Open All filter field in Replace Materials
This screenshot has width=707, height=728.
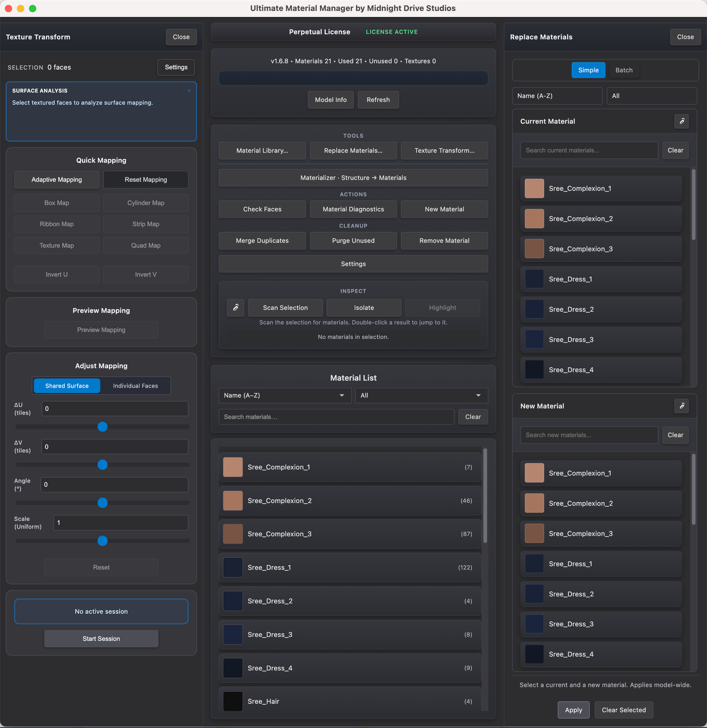652,96
